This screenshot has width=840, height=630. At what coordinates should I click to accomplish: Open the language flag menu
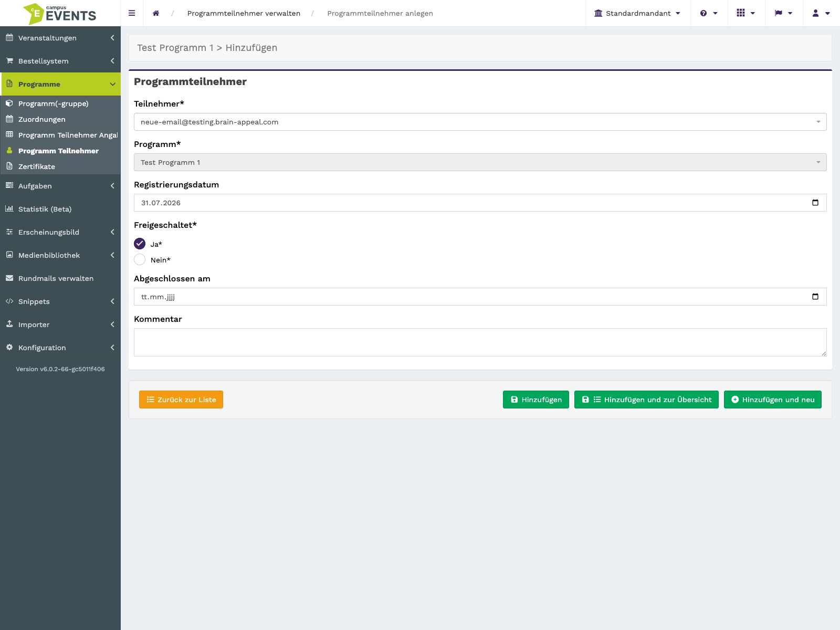[784, 13]
